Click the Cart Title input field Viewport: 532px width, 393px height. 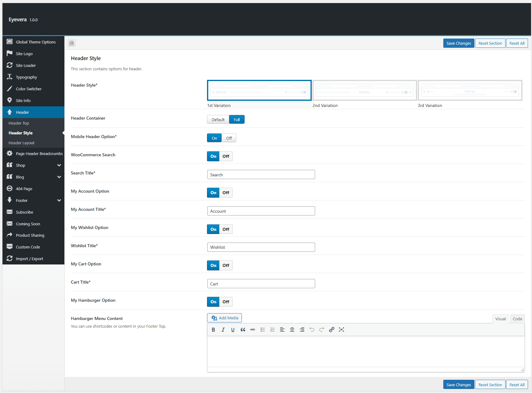pyautogui.click(x=261, y=284)
